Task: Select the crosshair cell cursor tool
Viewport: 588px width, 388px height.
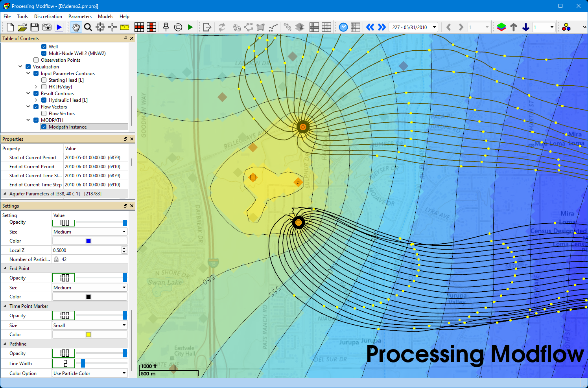Action: (x=112, y=27)
